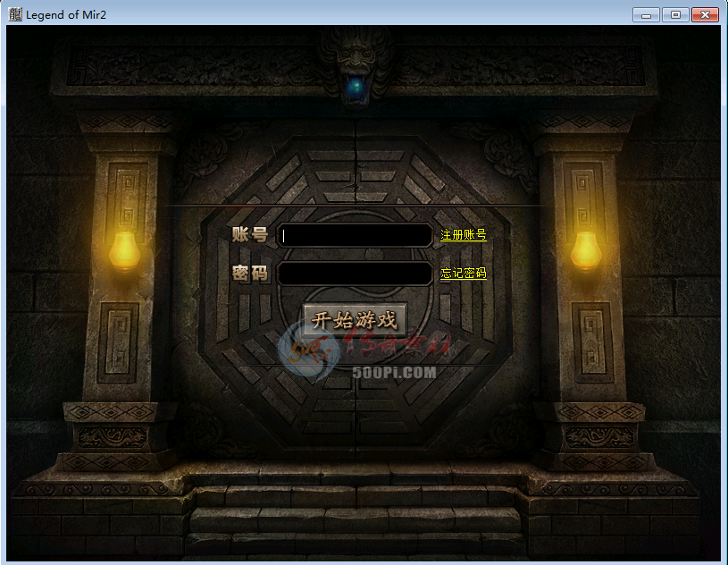Click the Legend of Mir2 title bar icon
Image resolution: width=728 pixels, height=565 pixels.
(15, 14)
